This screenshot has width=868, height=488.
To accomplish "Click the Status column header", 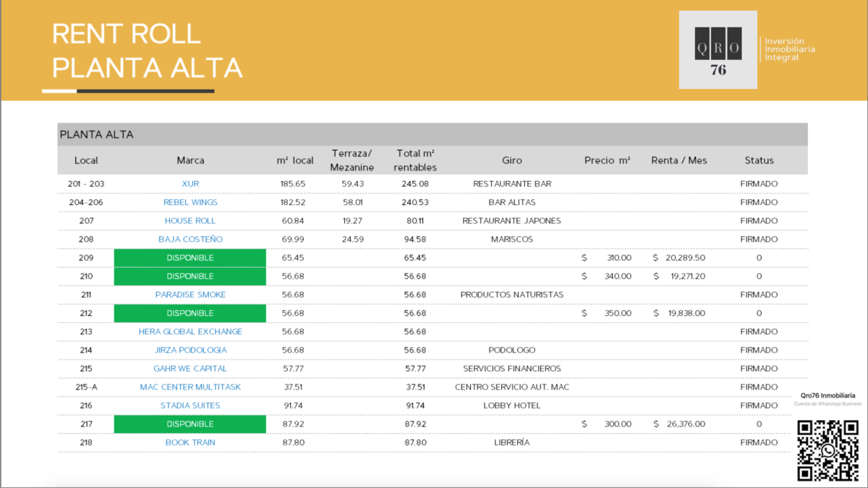I will click(759, 161).
